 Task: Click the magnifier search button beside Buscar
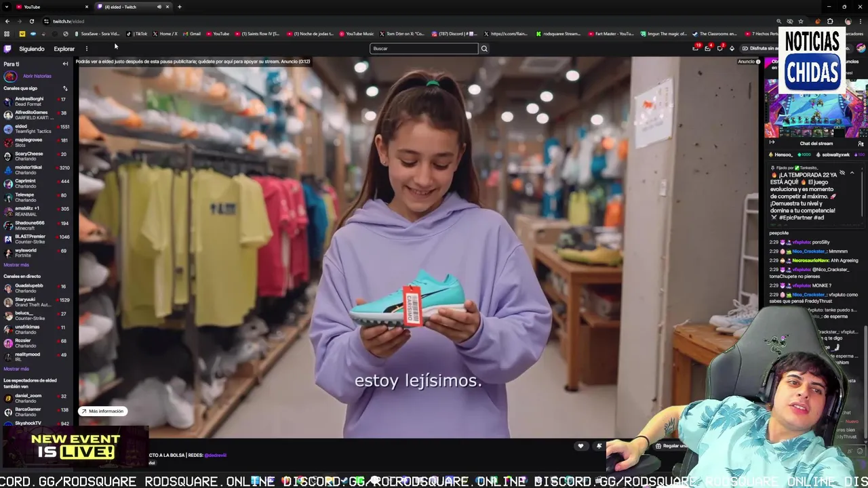point(484,49)
